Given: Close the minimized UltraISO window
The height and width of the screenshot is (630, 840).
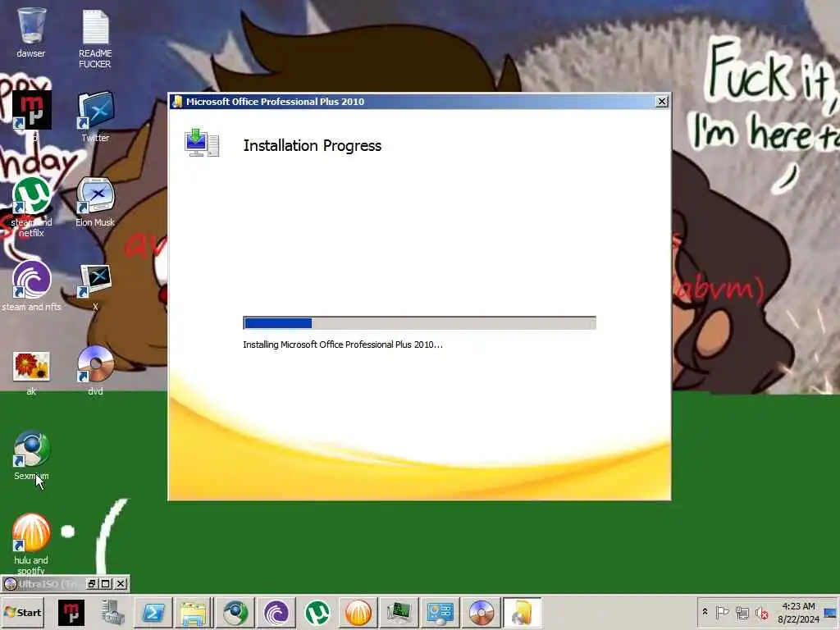Looking at the screenshot, I should 121,583.
